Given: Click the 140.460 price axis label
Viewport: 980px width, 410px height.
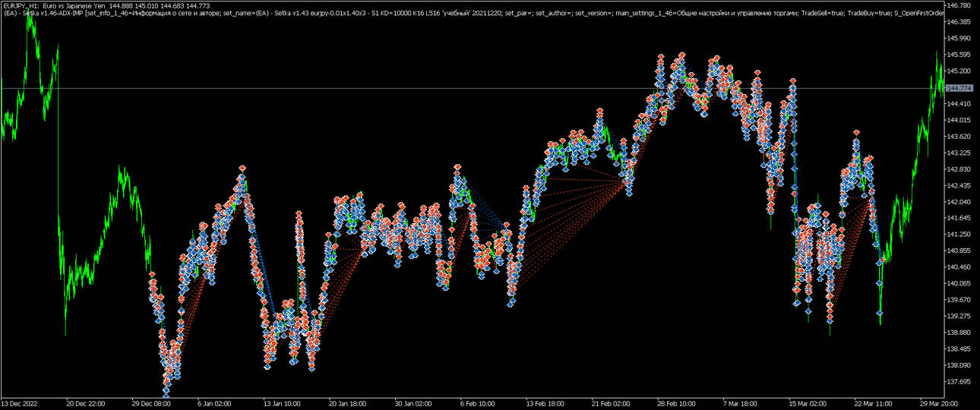Looking at the screenshot, I should click(x=960, y=267).
